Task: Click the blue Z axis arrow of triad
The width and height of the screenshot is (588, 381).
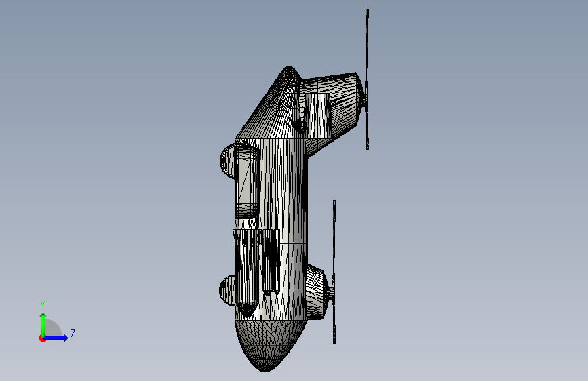Action: tap(56, 338)
